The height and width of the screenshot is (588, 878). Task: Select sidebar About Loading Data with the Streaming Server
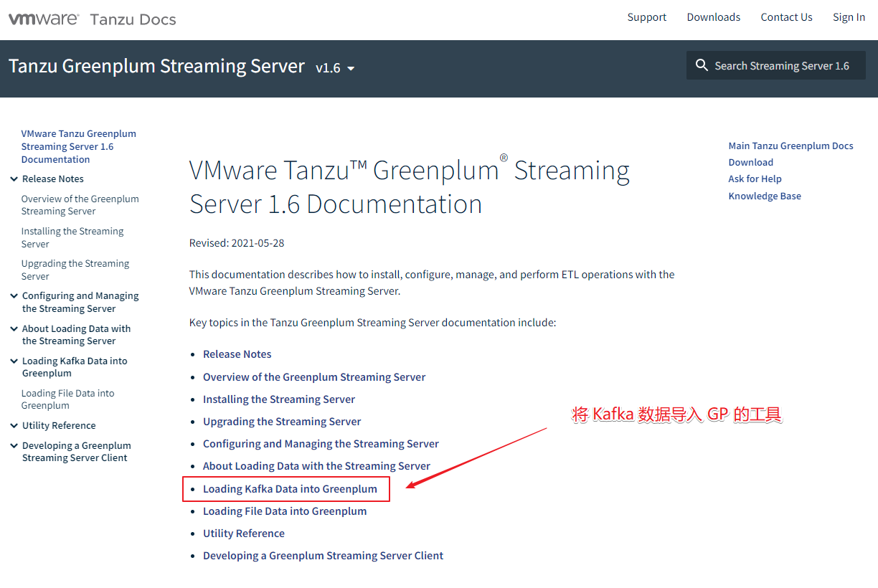[x=76, y=335]
